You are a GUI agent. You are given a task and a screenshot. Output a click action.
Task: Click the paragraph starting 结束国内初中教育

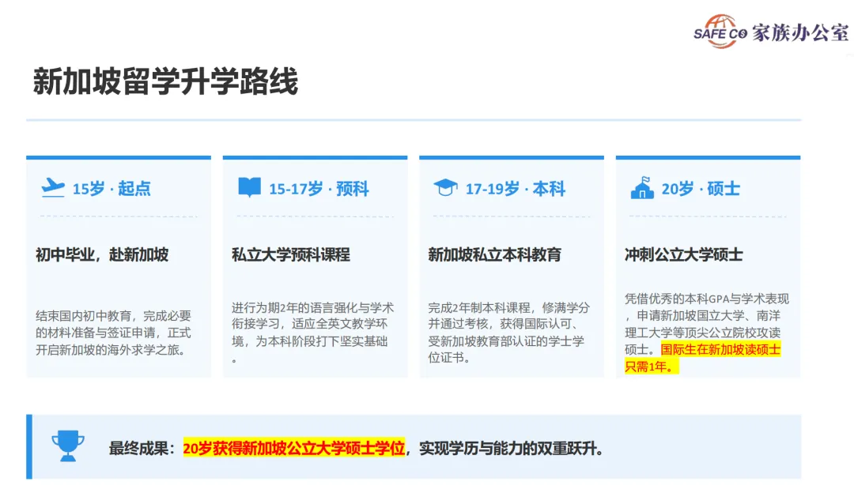pyautogui.click(x=113, y=333)
